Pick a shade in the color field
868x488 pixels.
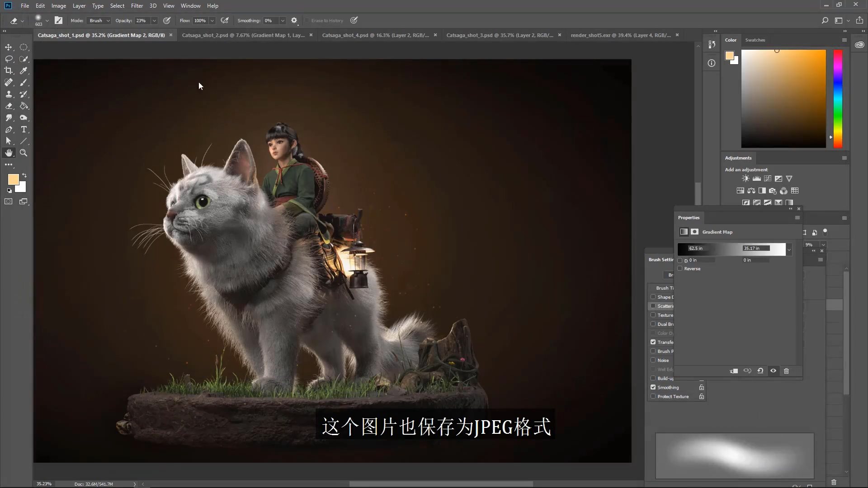[x=783, y=99]
